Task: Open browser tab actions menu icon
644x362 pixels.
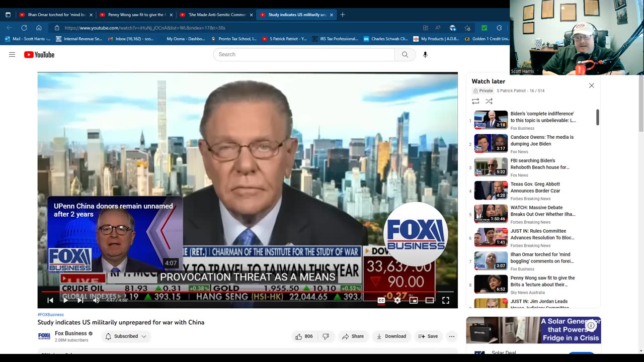Action: coord(8,15)
